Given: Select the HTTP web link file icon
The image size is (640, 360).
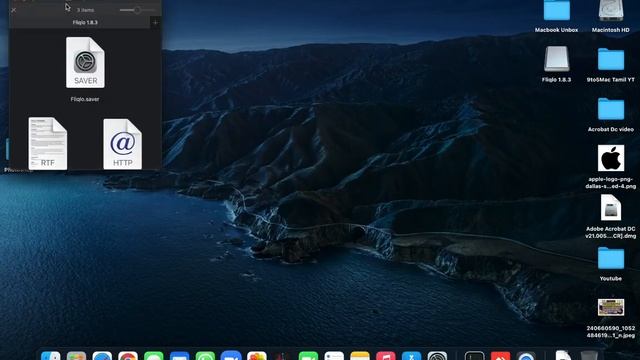Looking at the screenshot, I should tap(122, 144).
